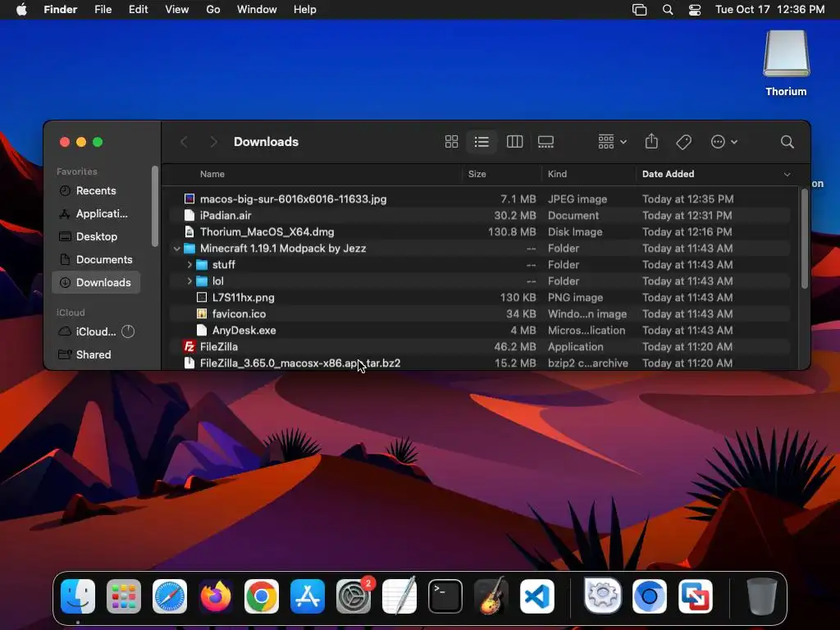Open App Store from the Dock

(x=308, y=596)
